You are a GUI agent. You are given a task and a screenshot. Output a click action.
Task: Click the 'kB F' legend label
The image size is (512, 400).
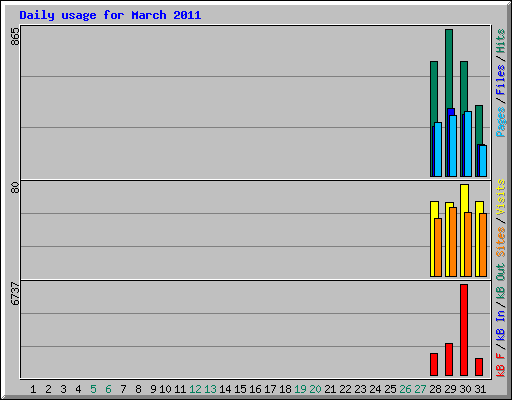pyautogui.click(x=501, y=364)
